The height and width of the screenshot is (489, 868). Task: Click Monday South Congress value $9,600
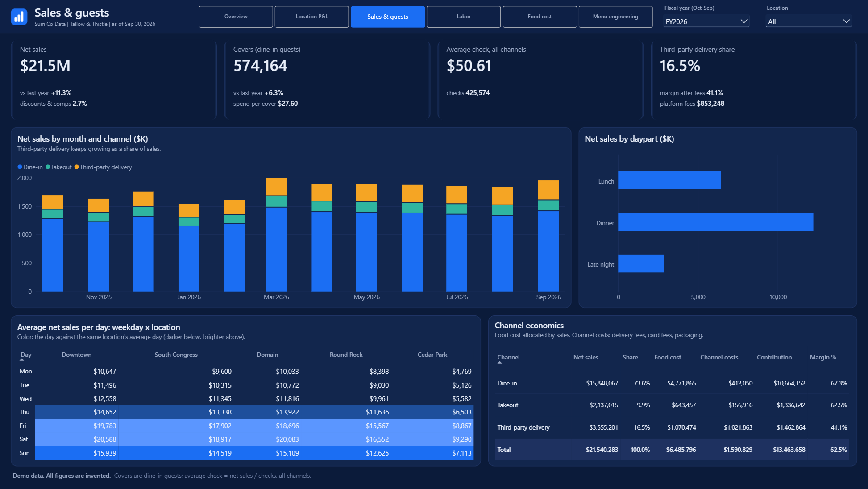[x=222, y=372]
